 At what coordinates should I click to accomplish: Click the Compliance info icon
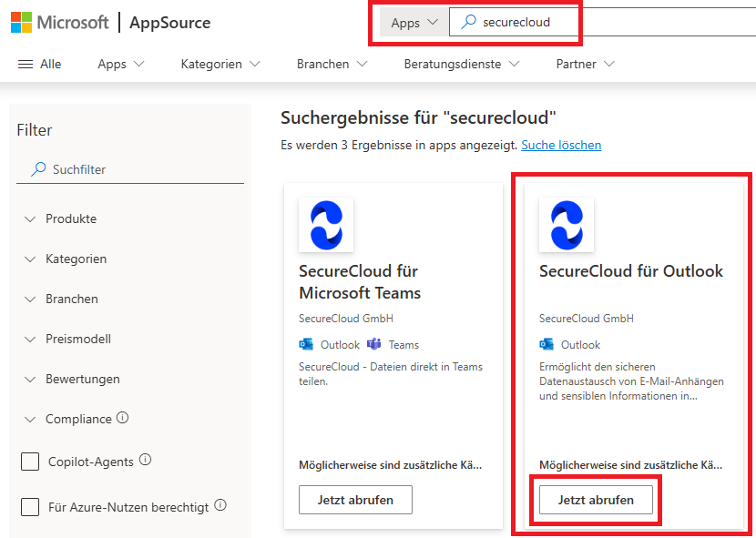pyautogui.click(x=122, y=418)
